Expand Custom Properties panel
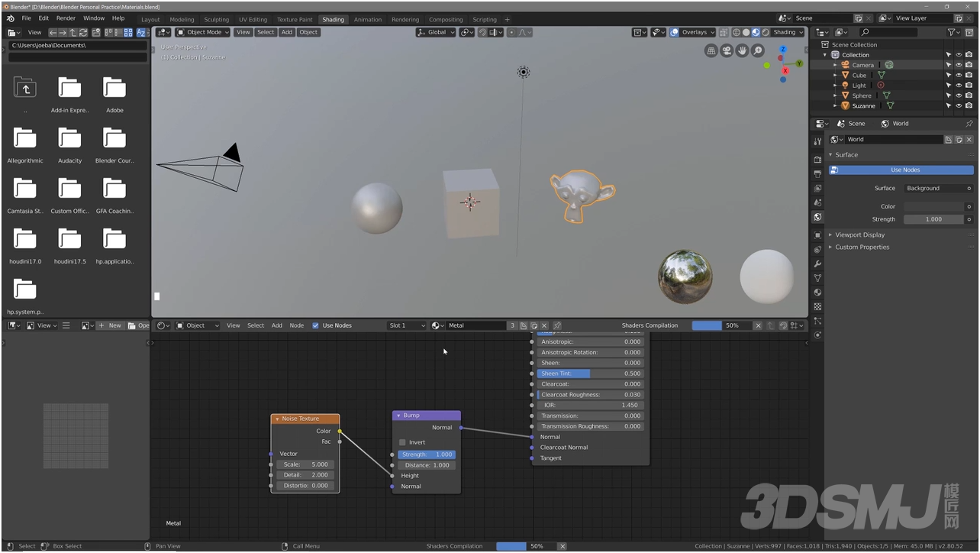The height and width of the screenshot is (553, 980). [x=862, y=247]
